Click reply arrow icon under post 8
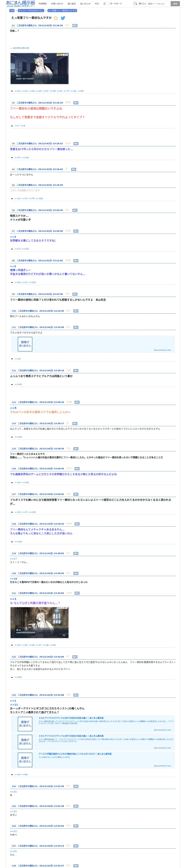The width and height of the screenshot is (186, 868). point(12,282)
